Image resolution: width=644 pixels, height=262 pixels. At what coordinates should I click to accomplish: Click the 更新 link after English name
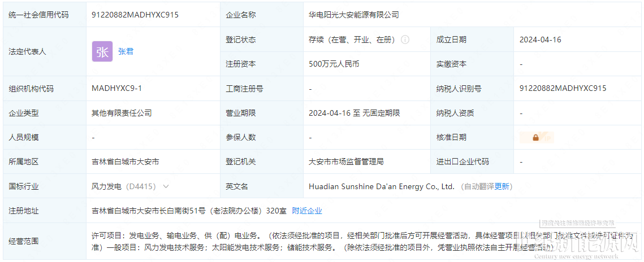tap(502, 186)
